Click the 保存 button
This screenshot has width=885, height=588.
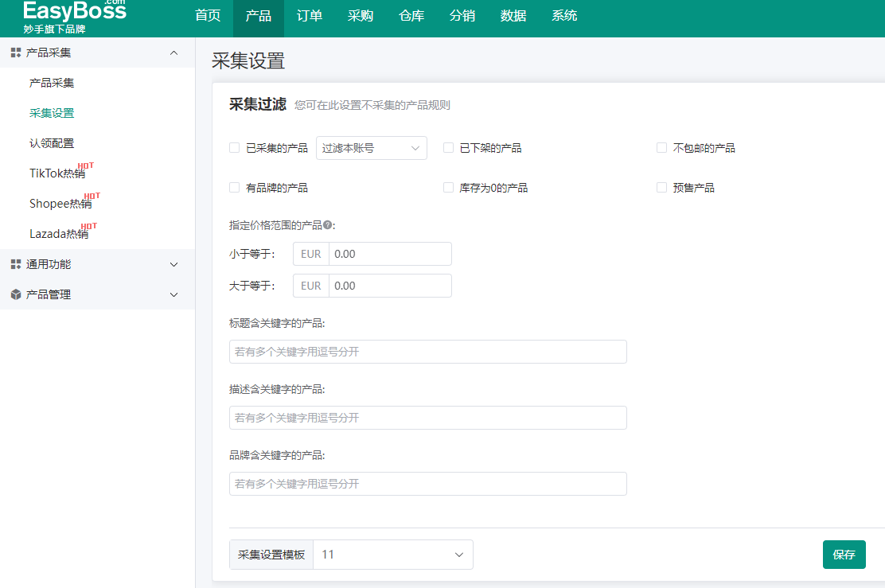844,555
